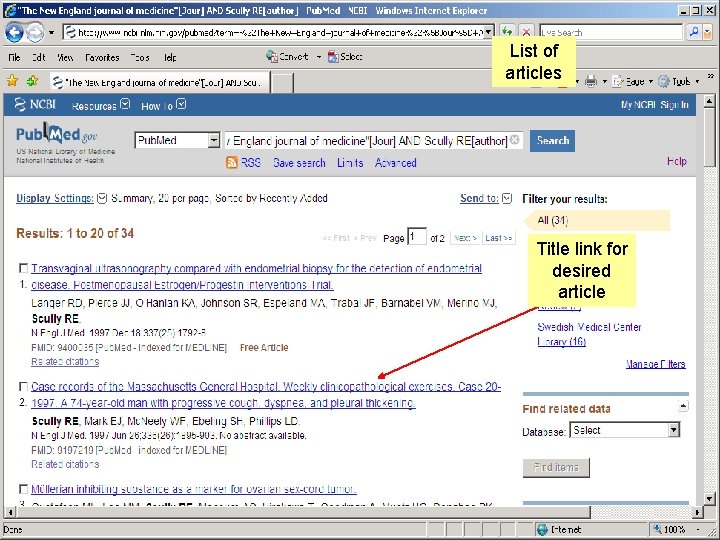Open the Transvaginal ultrasonography article title link
This screenshot has height=540, width=720.
pyautogui.click(x=256, y=276)
